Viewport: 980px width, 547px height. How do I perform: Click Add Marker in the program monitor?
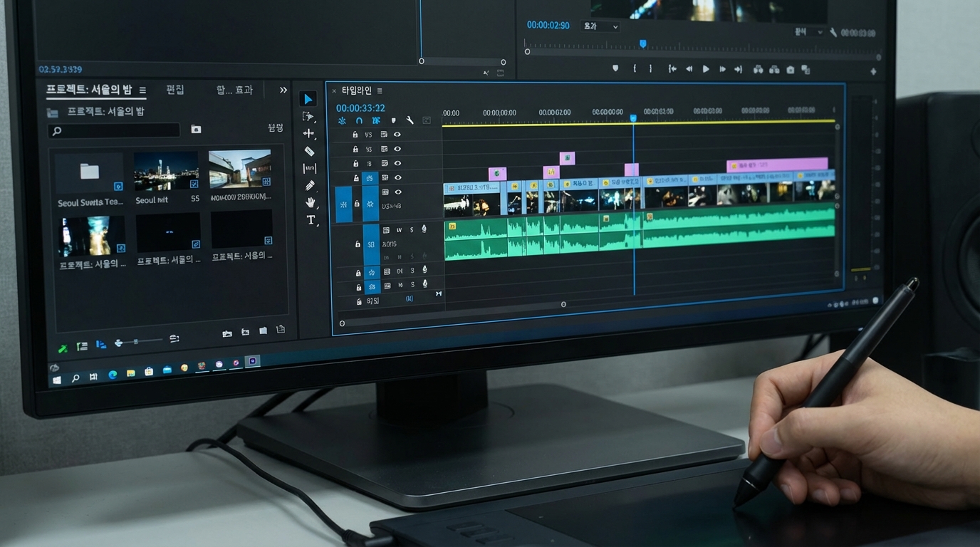(615, 68)
